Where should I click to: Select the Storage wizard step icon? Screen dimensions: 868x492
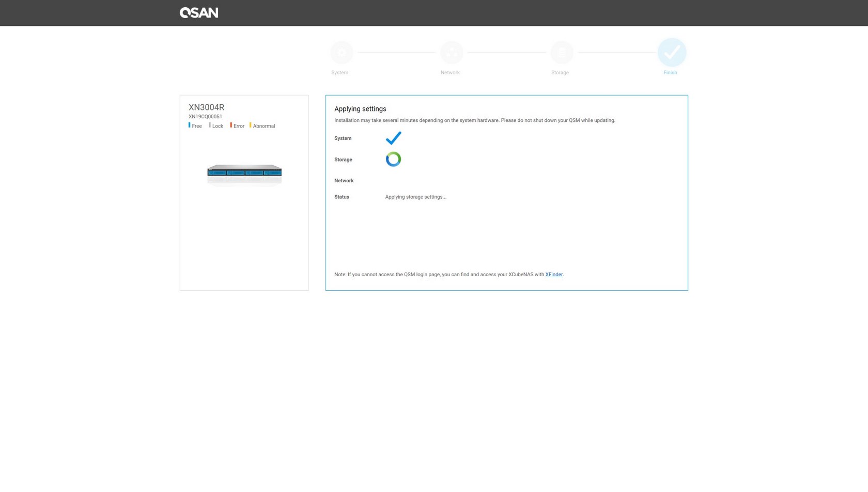562,53
